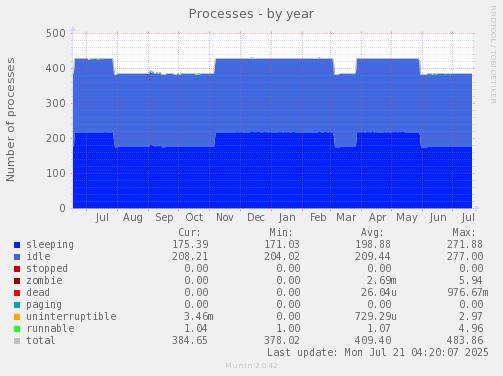Click the zombie legend color swatch
503x376 pixels.
pos(17,281)
